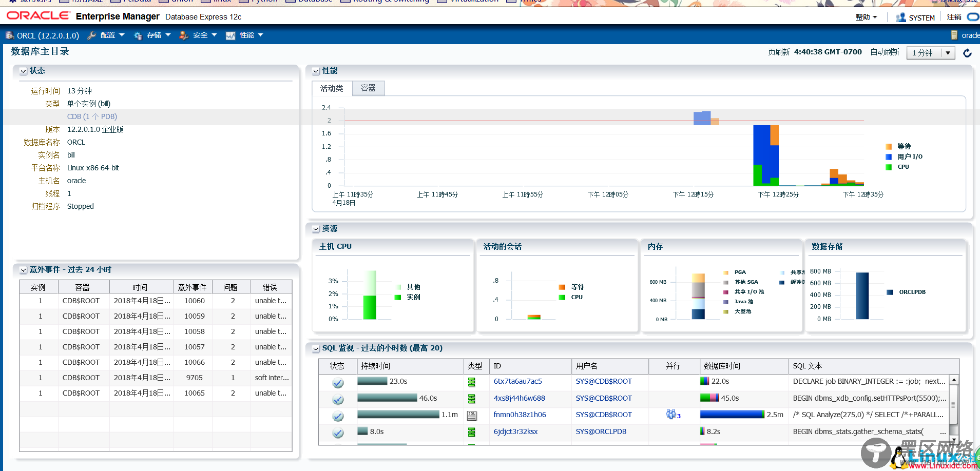Screen dimensions: 980x471
Task: Click the tall blue bar in performance chart
Action: point(765,154)
